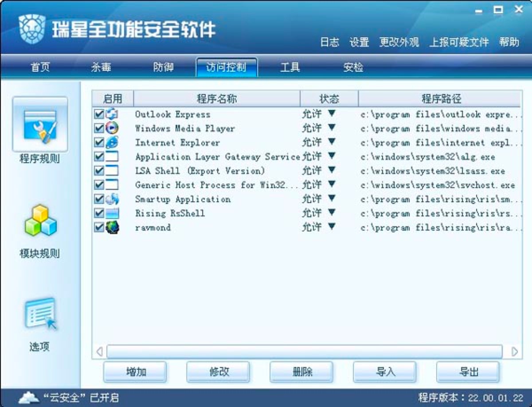Open status dropdown for Windows Media Player
Viewport: 532px width, 407px height.
[x=332, y=128]
